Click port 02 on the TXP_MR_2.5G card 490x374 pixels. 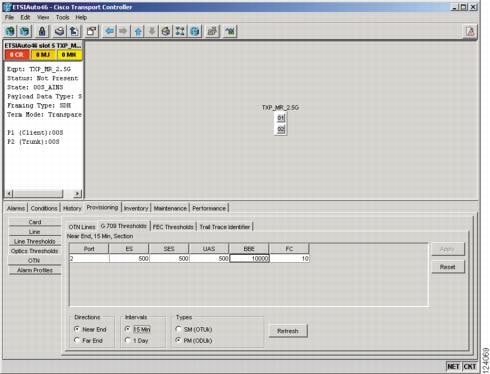tap(281, 129)
